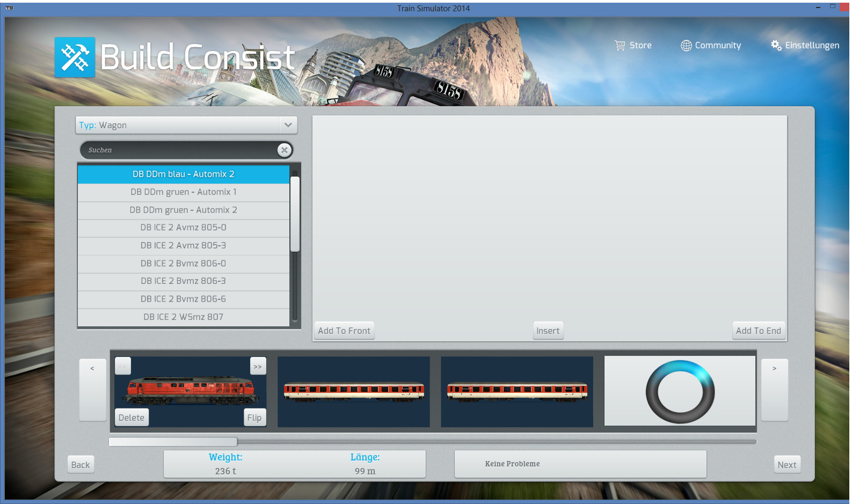Select DB ICE 2 Bvmz 806-6
This screenshot has height=504, width=852.
pos(184,299)
